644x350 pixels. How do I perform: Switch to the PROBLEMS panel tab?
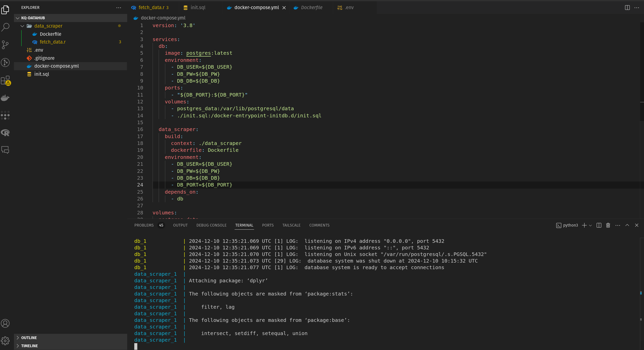point(144,225)
